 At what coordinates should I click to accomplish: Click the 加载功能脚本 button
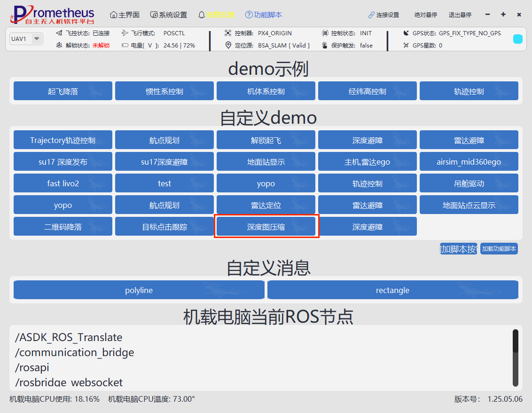click(499, 249)
